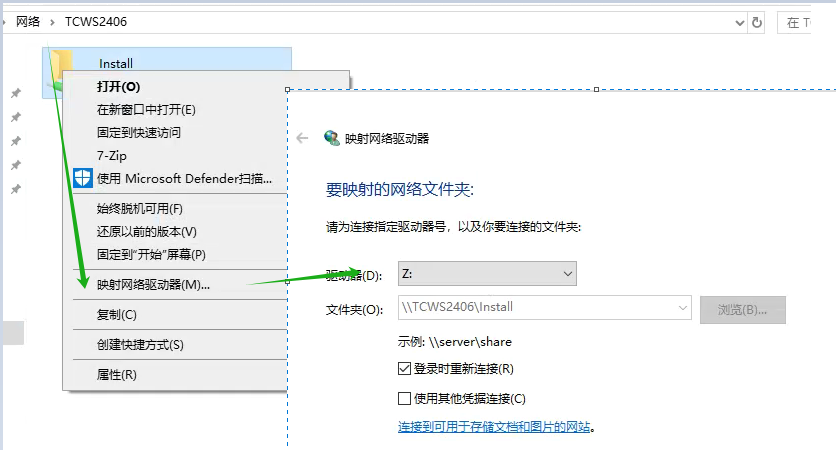
Task: Click the refresh icon in address bar
Action: coord(757,22)
